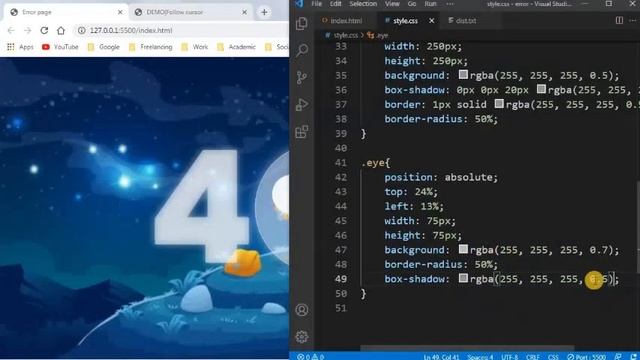Click the browser Home icon
Viewport: 640px width, 360px height.
(61, 31)
